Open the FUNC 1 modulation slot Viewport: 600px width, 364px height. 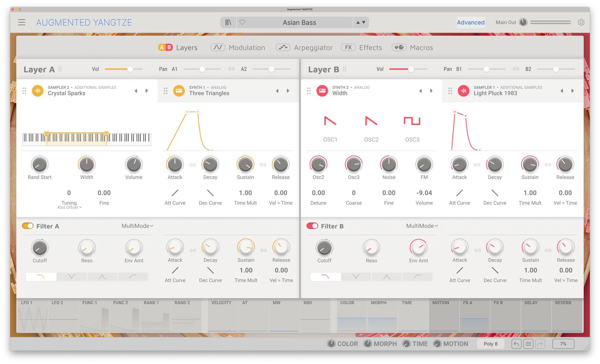click(94, 315)
